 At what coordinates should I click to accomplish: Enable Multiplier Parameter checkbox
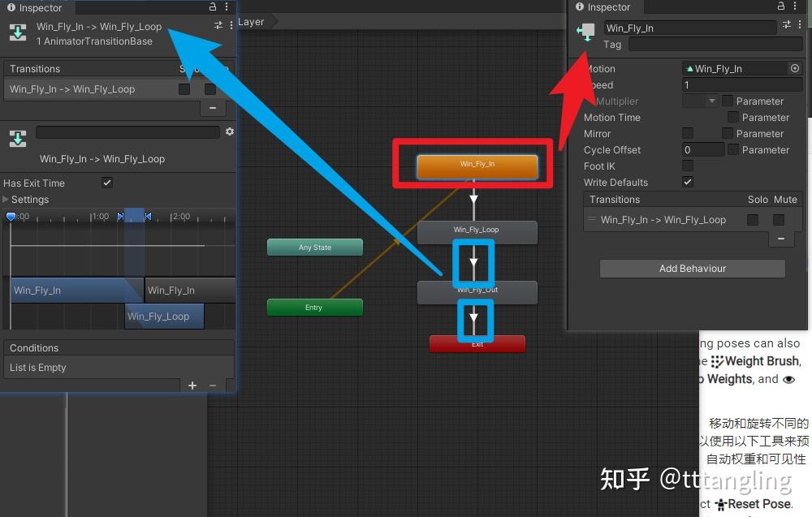coord(727,101)
